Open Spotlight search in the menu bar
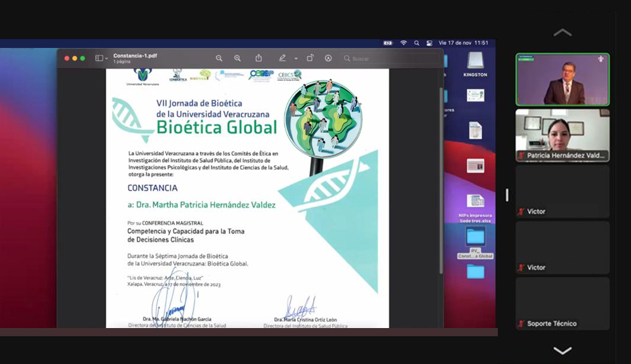 click(x=416, y=43)
